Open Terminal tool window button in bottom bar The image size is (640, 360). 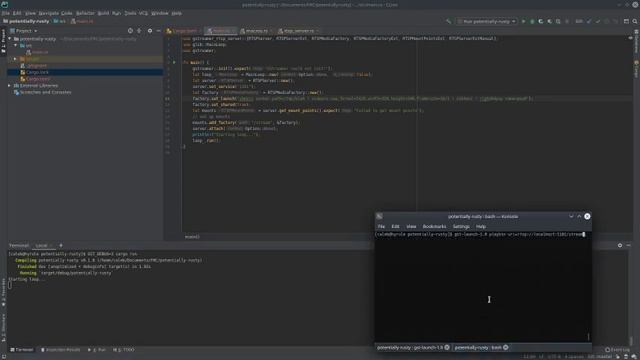(22, 350)
